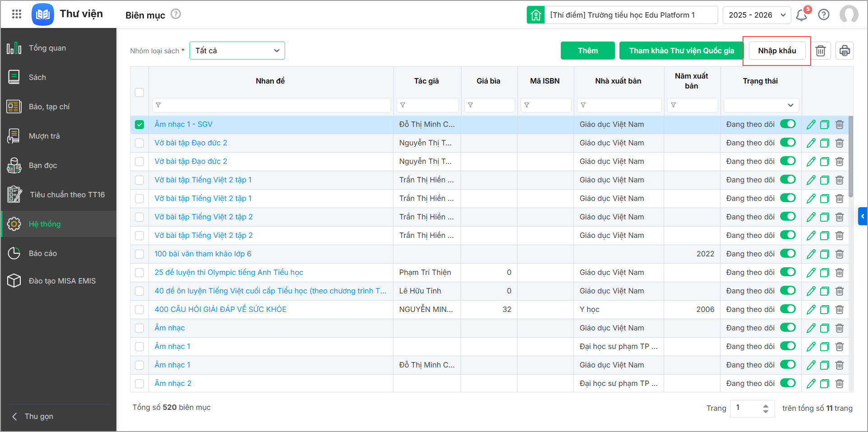Expand the blue side panel arrow
The image size is (868, 432).
point(863,216)
